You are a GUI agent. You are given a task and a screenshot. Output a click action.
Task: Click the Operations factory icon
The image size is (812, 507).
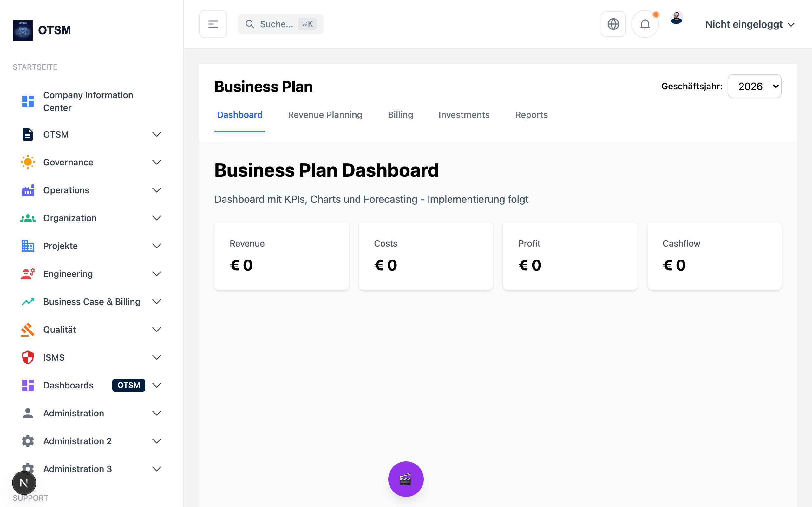pos(28,190)
